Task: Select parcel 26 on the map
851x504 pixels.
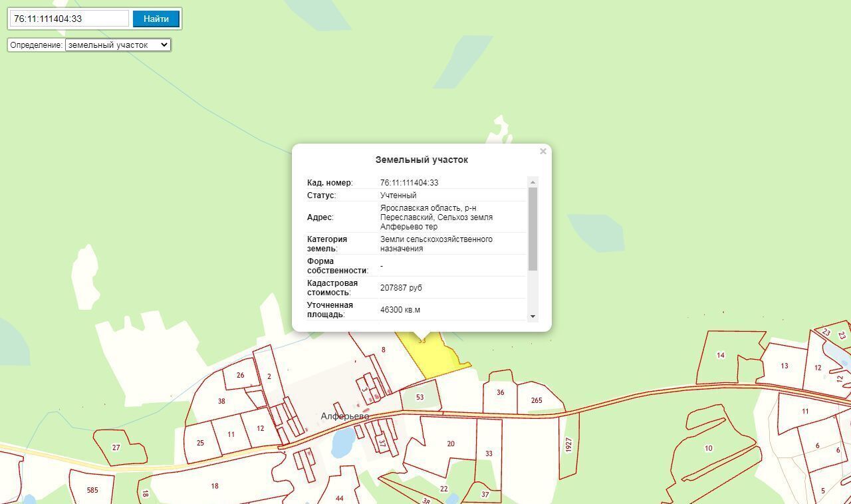Action: (240, 375)
